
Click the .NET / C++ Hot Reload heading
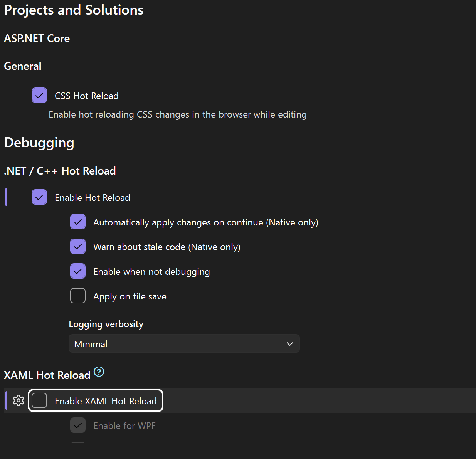tap(60, 171)
